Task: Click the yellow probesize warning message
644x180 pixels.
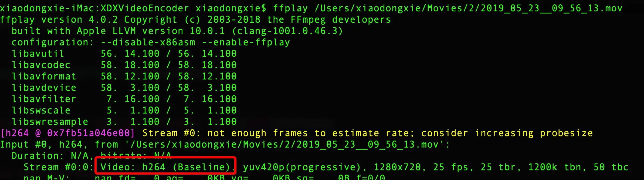Action: tap(368, 133)
